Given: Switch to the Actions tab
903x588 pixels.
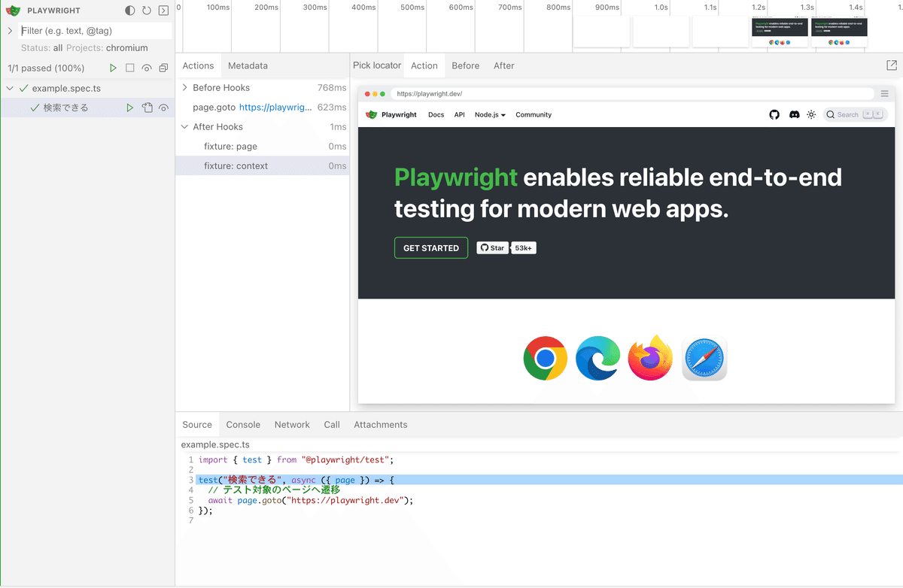Looking at the screenshot, I should pos(198,65).
